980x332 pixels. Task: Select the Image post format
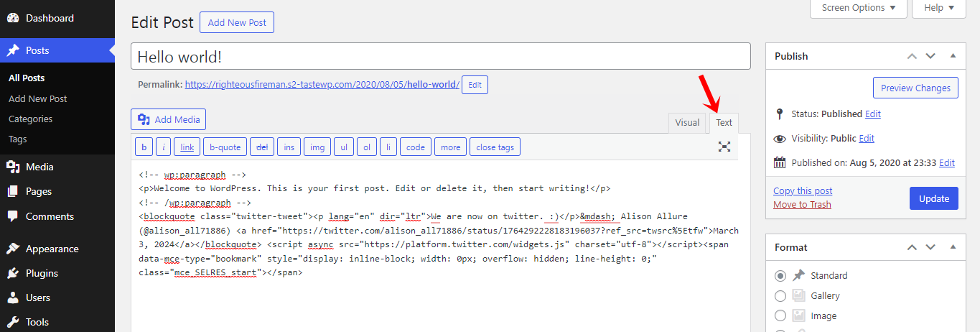click(780, 316)
